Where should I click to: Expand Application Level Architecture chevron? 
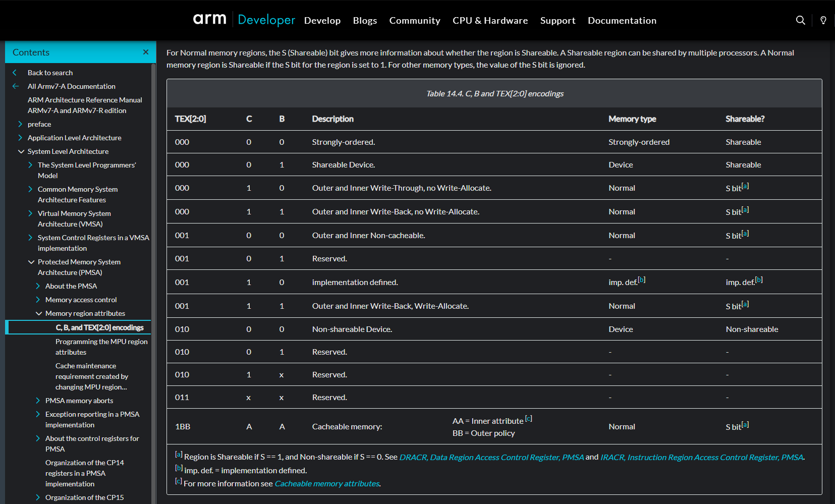point(20,138)
